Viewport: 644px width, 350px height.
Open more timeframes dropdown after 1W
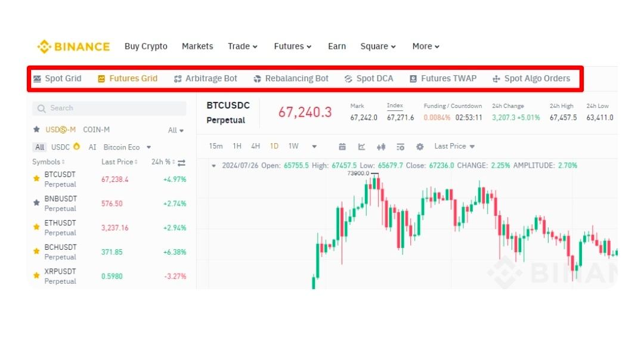(x=314, y=147)
